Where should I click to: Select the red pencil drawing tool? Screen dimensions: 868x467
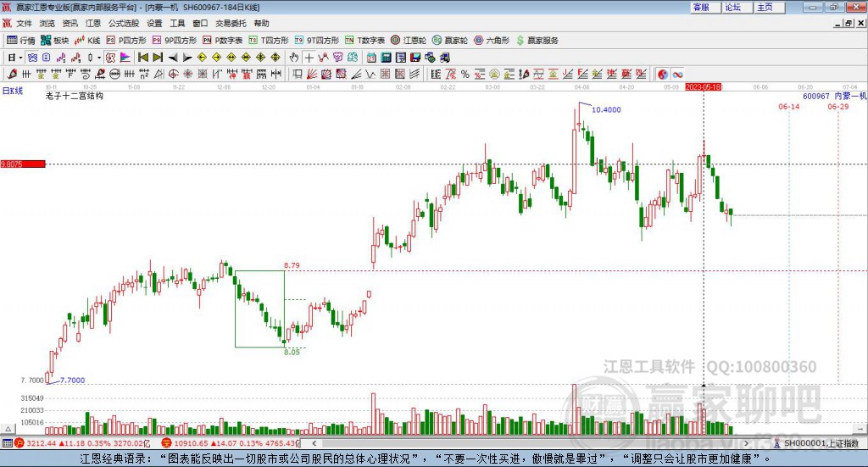pyautogui.click(x=12, y=74)
